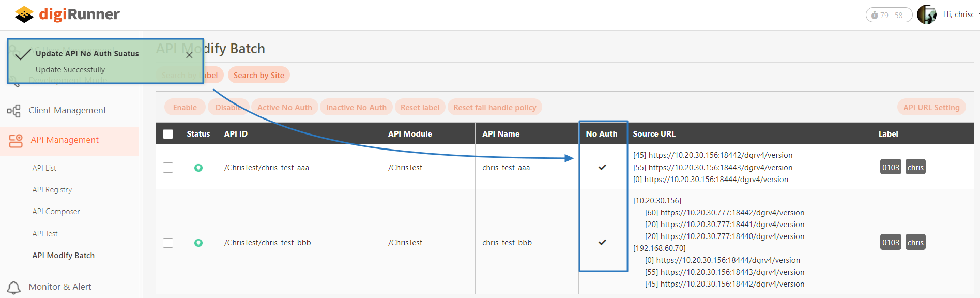Check the chris_test_aaa row checkbox
Screen dimensions: 980x298
tap(168, 168)
